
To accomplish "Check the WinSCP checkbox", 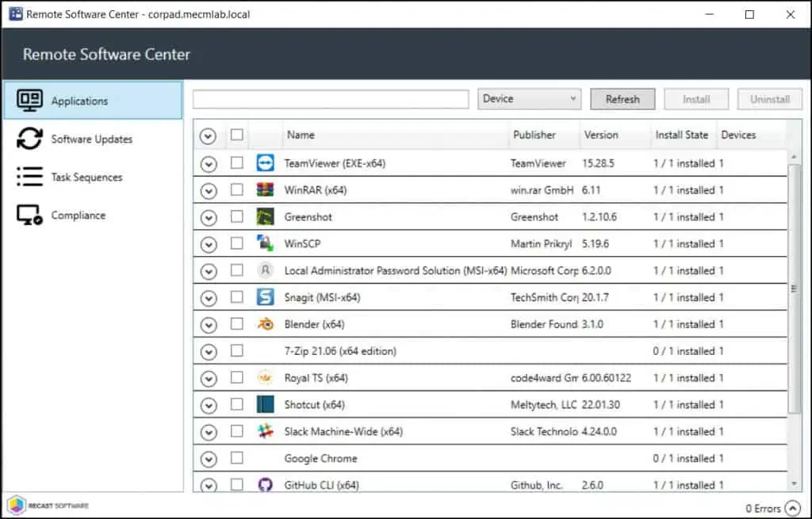I will [x=236, y=242].
